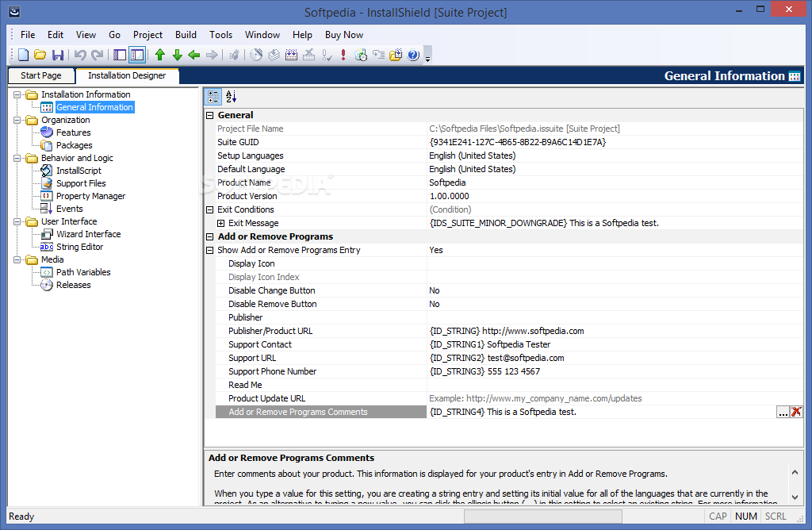Open the Support Files tree node
This screenshot has height=530, width=812.
(x=81, y=183)
